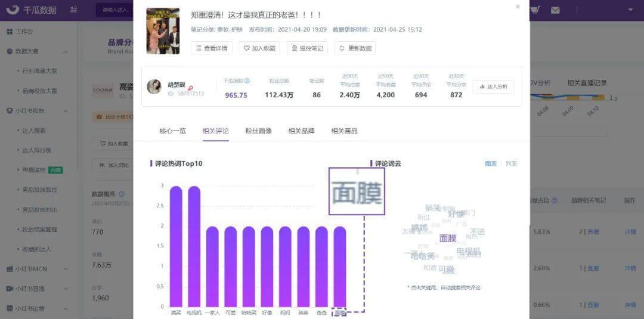Screen dimensions: 644x319
Task: Click the 搞笑 bar in Top10 chart
Action: 176,247
